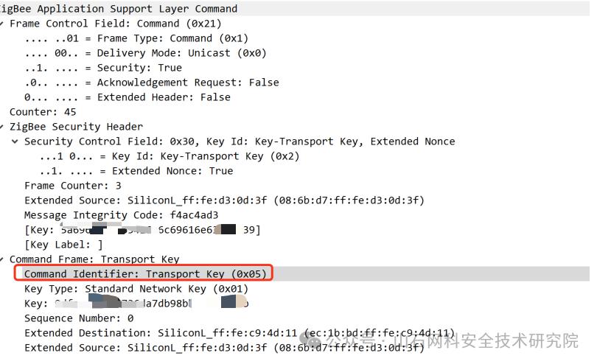This screenshot has height=364, width=597.
Task: Collapse the Command Frame: Transport Key section
Action: pyautogui.click(x=3, y=259)
